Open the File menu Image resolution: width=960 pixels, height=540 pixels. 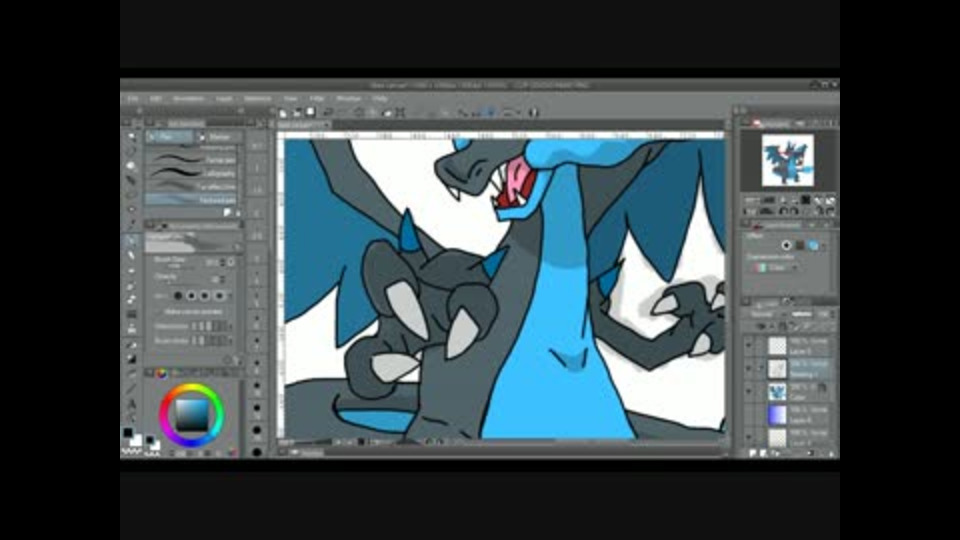click(133, 98)
